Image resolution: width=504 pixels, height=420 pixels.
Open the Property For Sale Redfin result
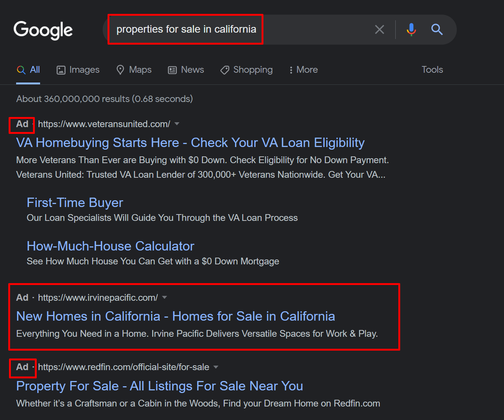coord(159,386)
